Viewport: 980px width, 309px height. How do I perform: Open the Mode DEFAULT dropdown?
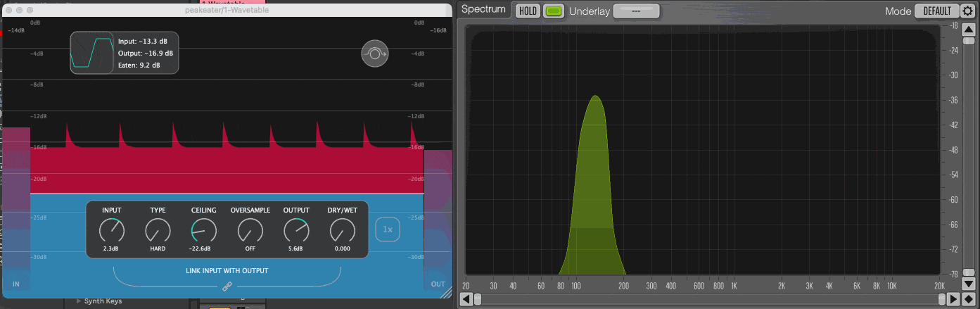[x=936, y=11]
